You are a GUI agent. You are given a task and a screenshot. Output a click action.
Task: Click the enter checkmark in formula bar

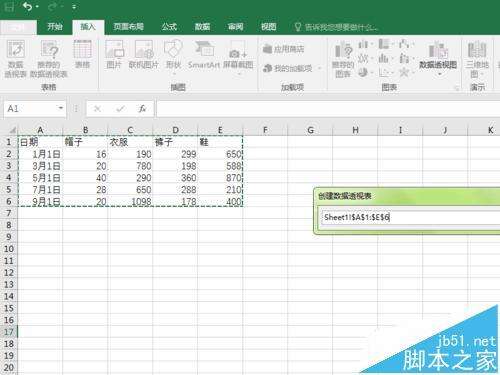click(120, 109)
